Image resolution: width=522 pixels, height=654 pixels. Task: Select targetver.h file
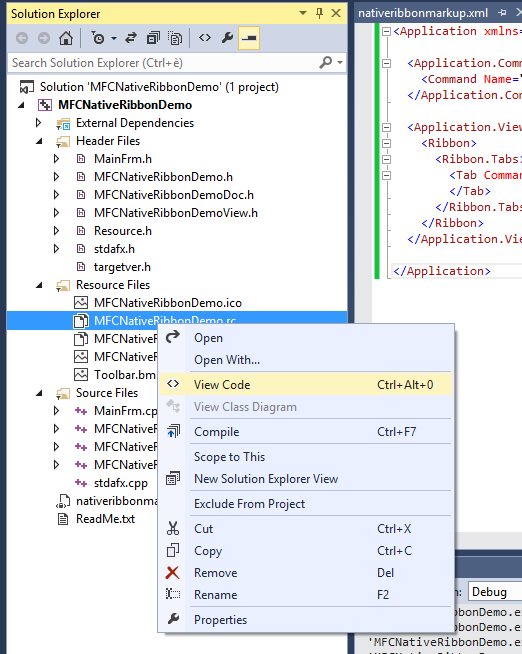point(122,267)
